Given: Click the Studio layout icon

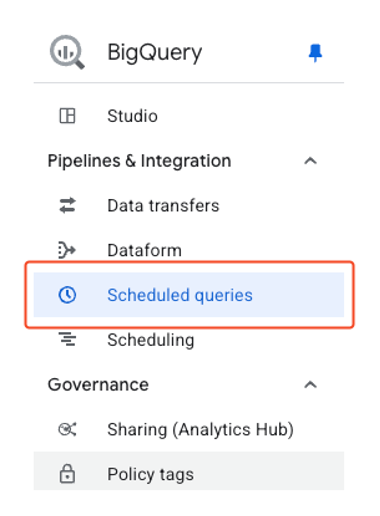Looking at the screenshot, I should tap(67, 116).
